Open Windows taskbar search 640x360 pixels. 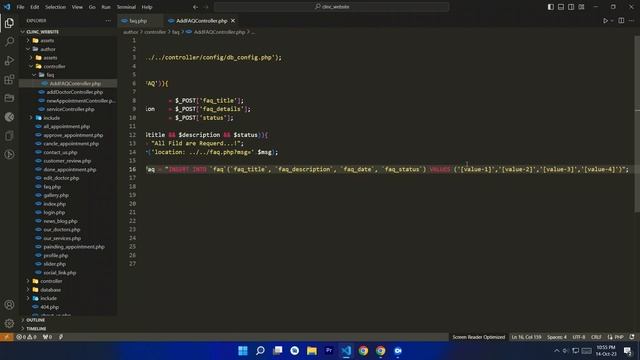260,351
